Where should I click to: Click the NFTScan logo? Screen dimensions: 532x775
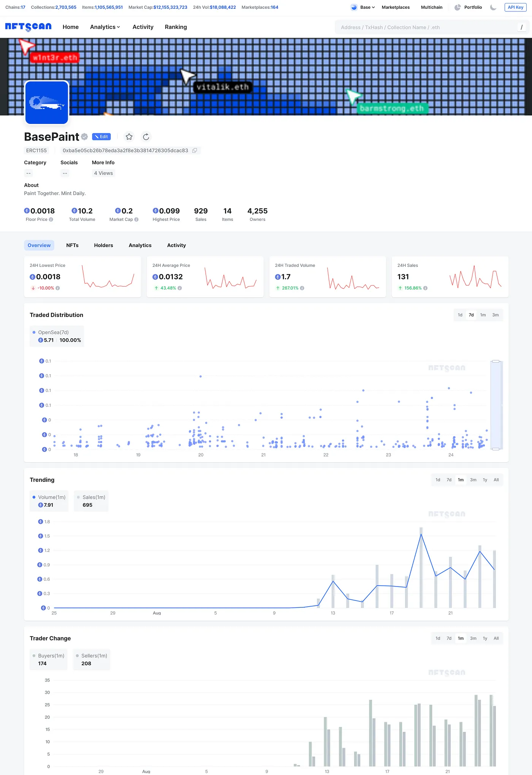point(28,27)
